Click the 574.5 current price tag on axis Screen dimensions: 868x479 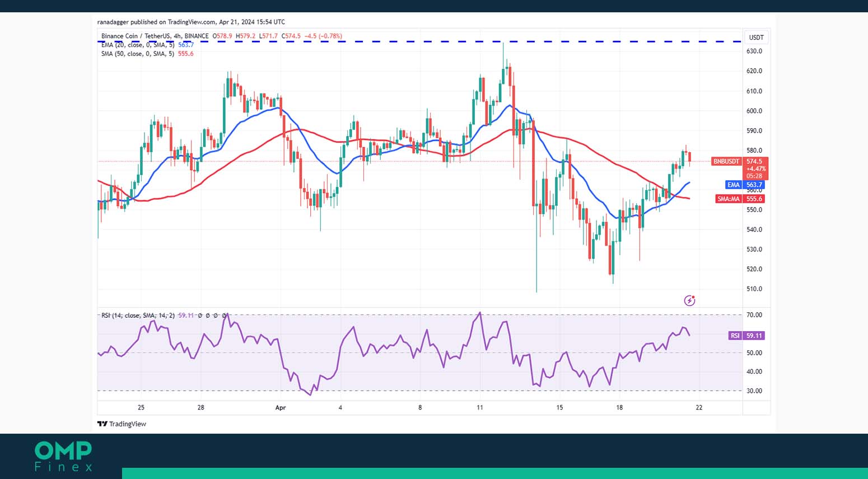click(x=754, y=161)
